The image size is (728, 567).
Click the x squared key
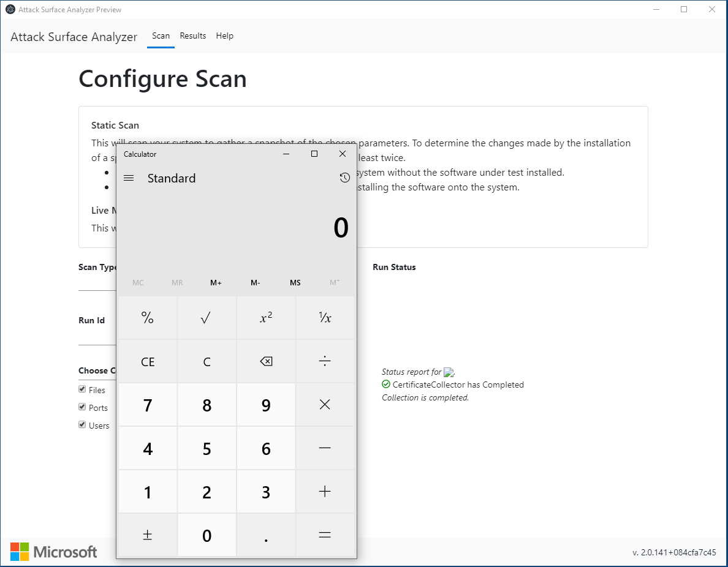click(x=266, y=318)
